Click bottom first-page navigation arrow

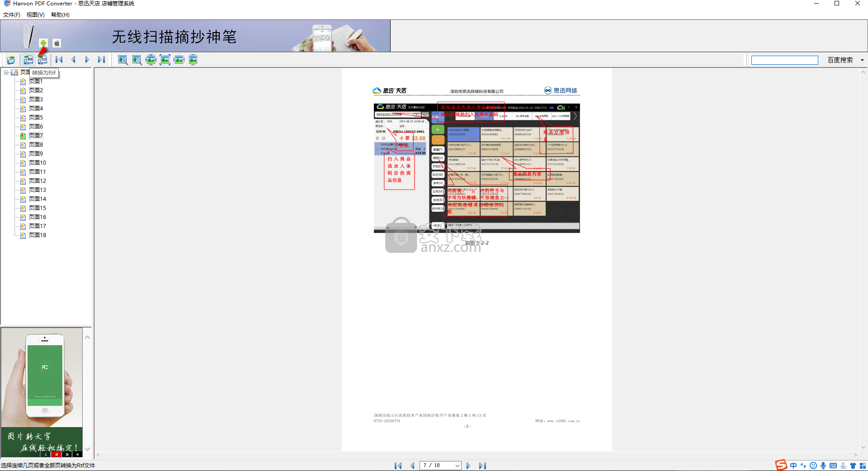(x=398, y=466)
